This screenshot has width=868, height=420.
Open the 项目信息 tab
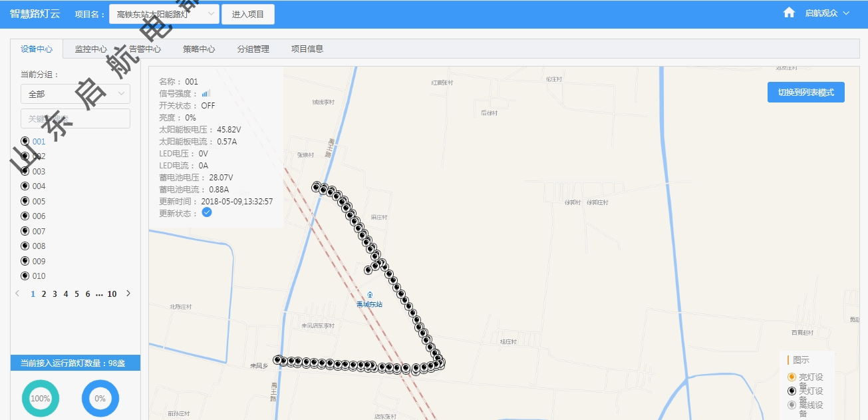coord(307,49)
